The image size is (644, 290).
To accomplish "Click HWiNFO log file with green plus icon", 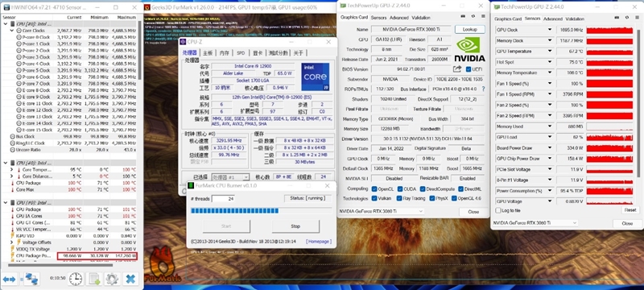I will tap(95, 279).
